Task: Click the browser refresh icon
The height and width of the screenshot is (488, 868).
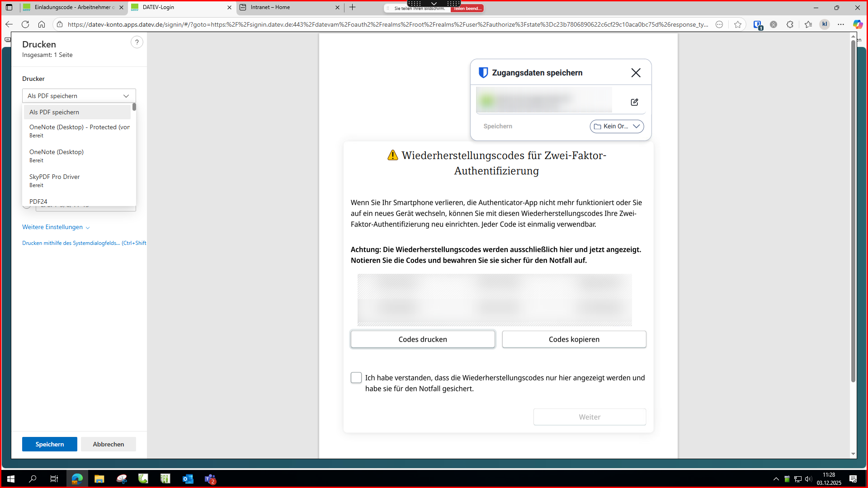Action: [x=25, y=24]
